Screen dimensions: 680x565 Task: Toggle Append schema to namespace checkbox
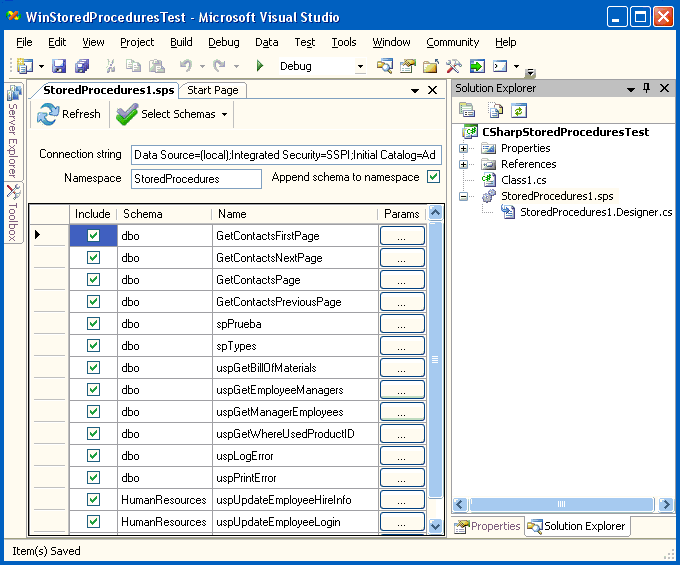tap(433, 177)
